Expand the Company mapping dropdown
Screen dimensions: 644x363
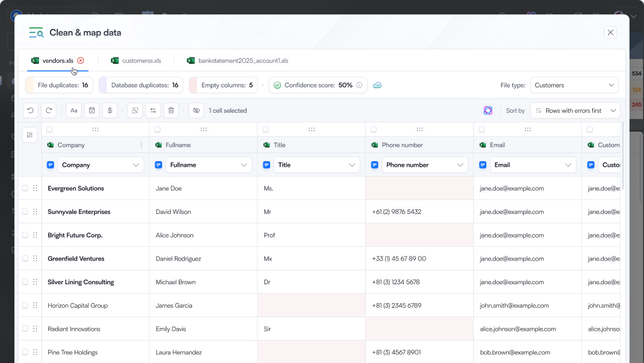click(101, 165)
